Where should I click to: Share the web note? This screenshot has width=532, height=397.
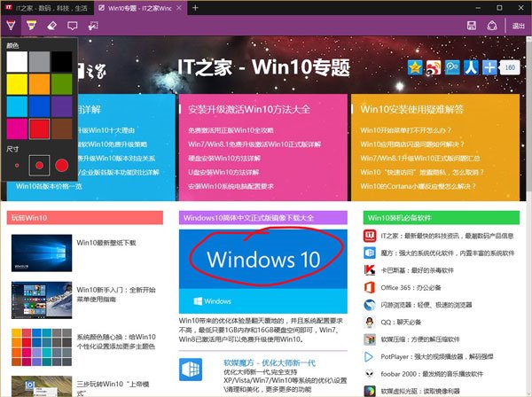point(492,26)
